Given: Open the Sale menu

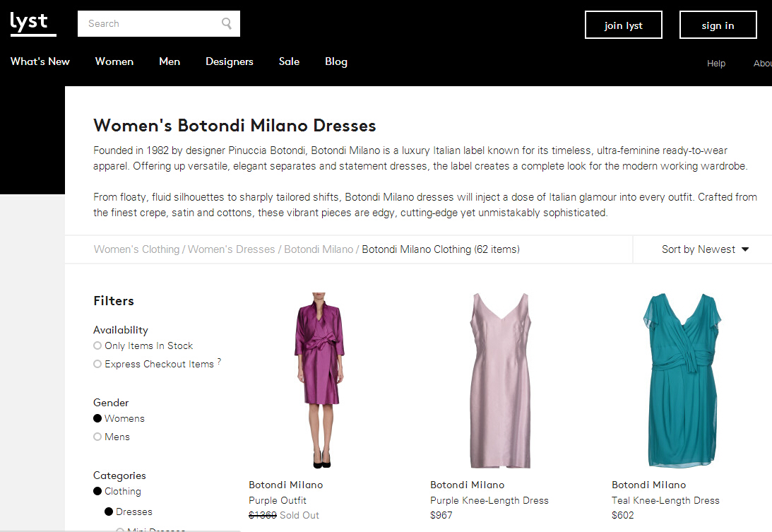Looking at the screenshot, I should [x=289, y=61].
